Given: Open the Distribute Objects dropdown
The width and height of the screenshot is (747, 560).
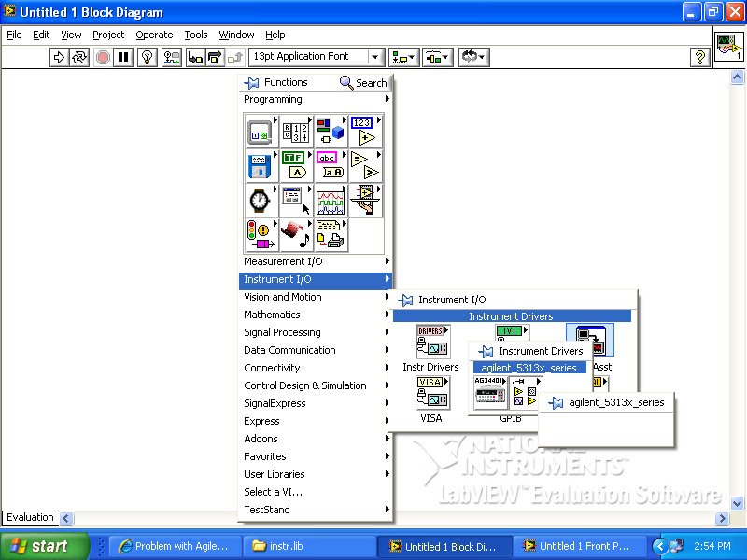Looking at the screenshot, I should click(437, 57).
